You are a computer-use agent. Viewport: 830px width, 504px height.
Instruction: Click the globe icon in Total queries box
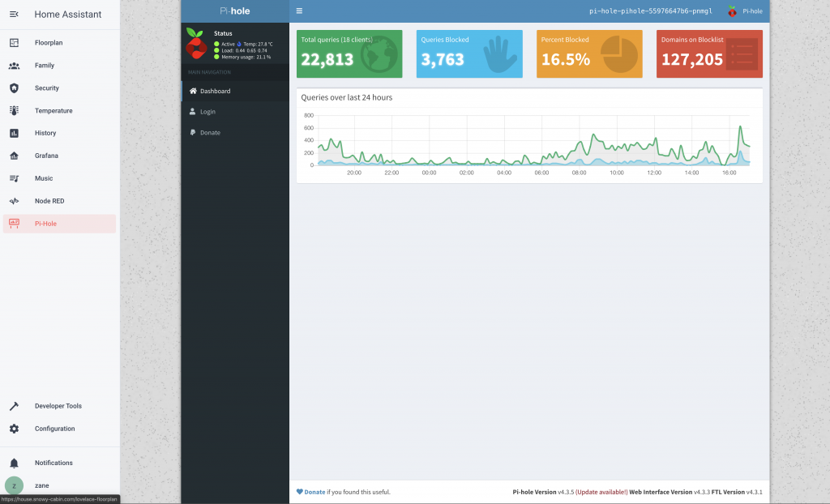pyautogui.click(x=379, y=54)
